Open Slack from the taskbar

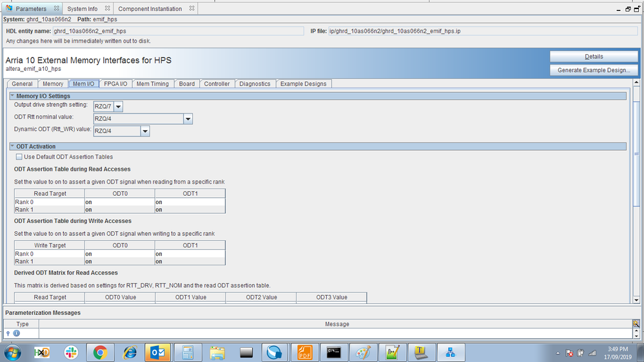pos(71,352)
